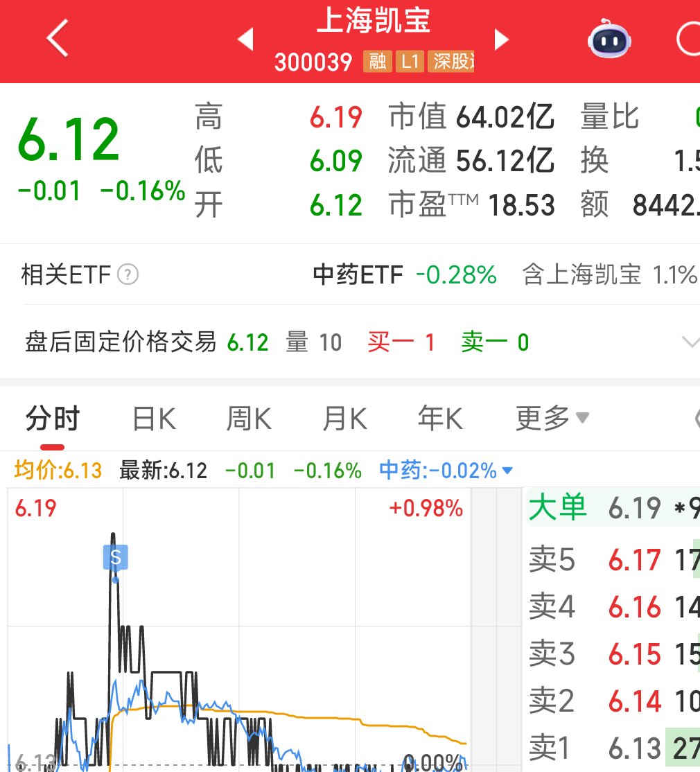Tap the +0.98% chart axis label
Screen dimensions: 700x772
tap(426, 508)
